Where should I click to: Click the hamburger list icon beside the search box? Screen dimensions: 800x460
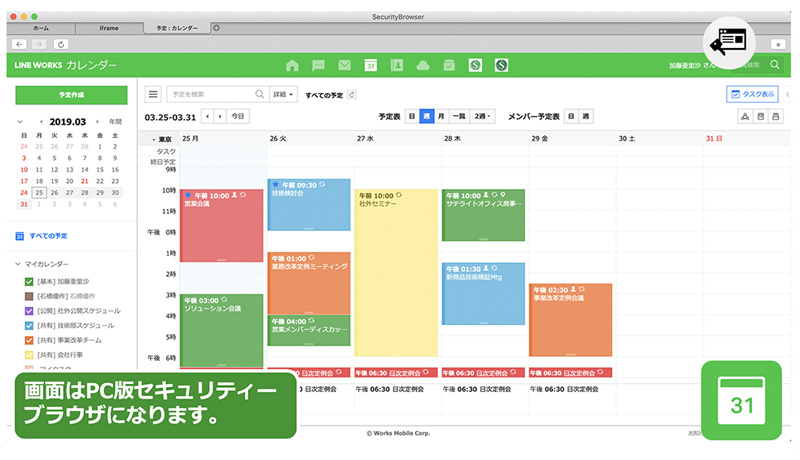pos(153,94)
